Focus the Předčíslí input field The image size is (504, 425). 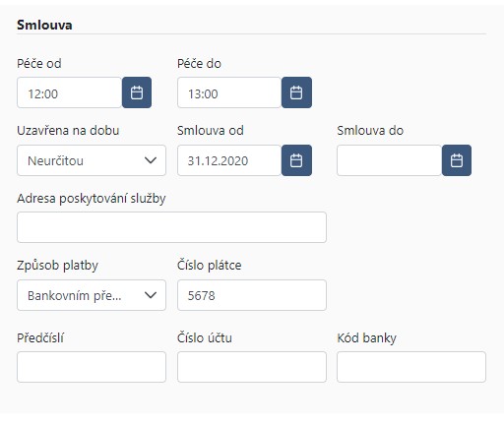pyautogui.click(x=92, y=367)
